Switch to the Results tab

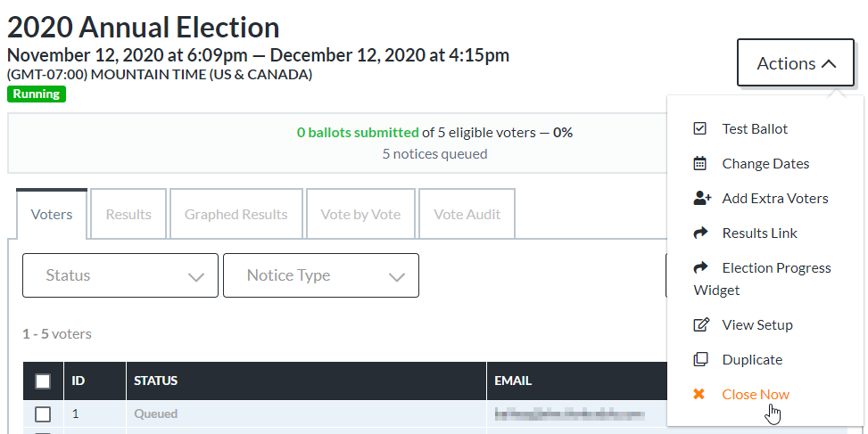pyautogui.click(x=128, y=215)
